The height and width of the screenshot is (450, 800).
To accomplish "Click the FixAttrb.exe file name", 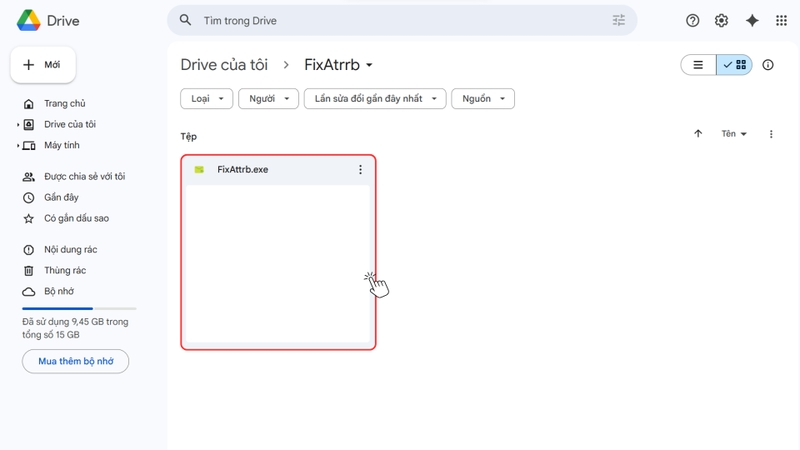I will coord(243,169).
